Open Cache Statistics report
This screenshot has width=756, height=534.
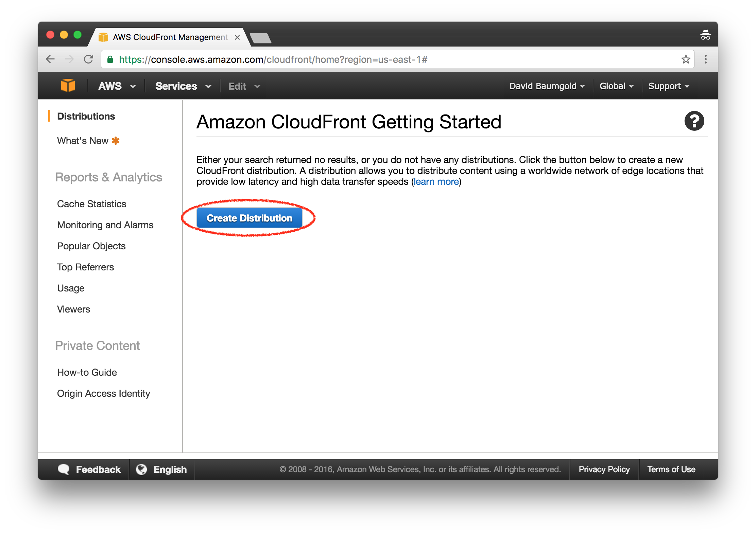[92, 204]
